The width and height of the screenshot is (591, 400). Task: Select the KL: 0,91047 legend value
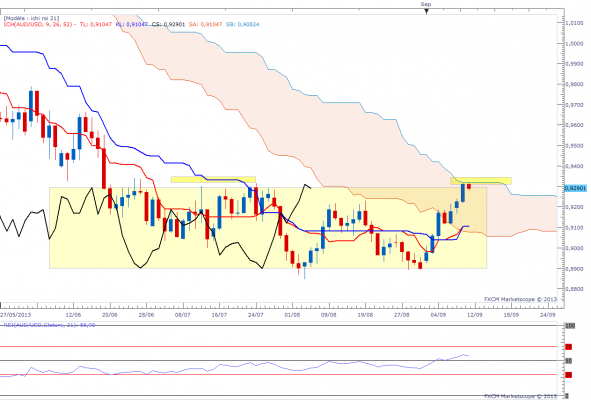(x=132, y=24)
